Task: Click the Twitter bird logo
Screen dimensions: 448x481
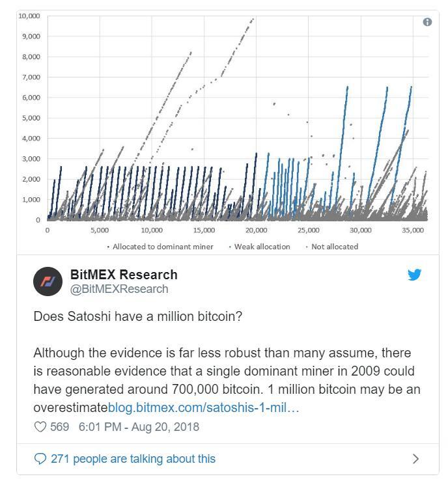Action: pyautogui.click(x=415, y=275)
